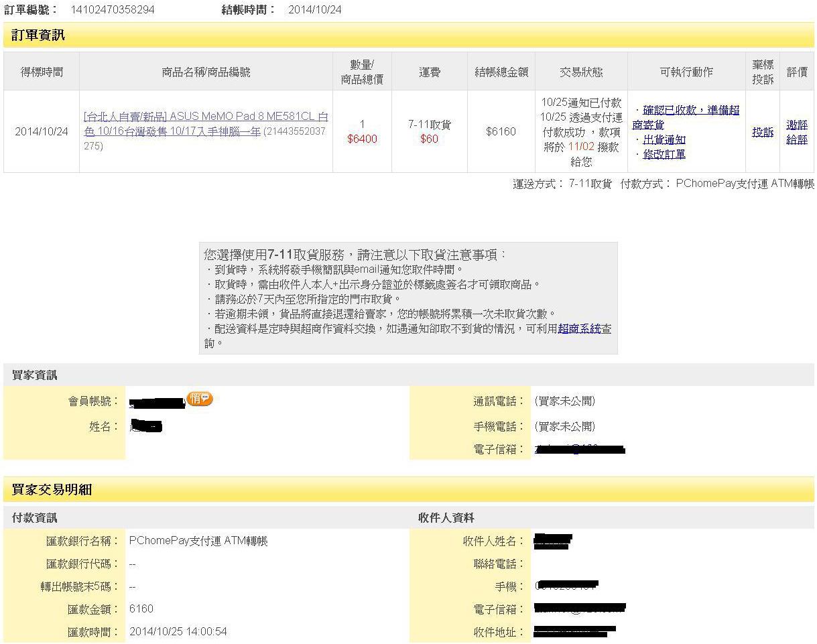The width and height of the screenshot is (817, 644).
Task: Click the 交易狀態 column header
Action: pos(581,72)
